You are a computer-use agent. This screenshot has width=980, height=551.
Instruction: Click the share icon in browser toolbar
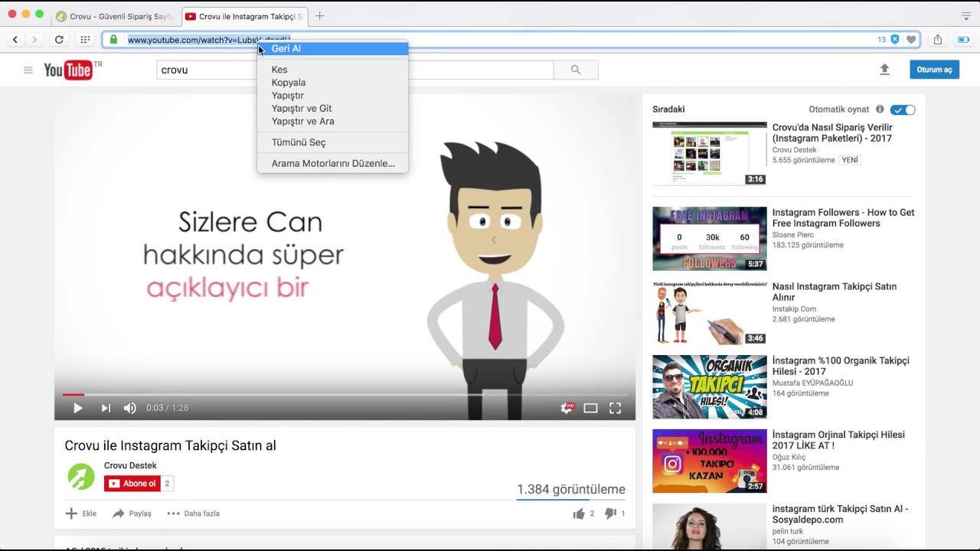point(938,40)
